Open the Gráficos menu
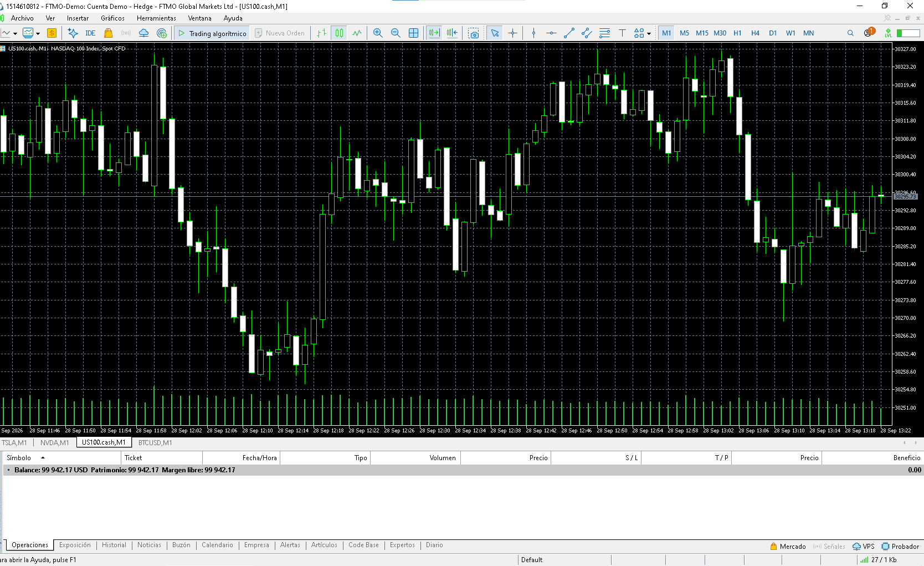 coord(112,18)
